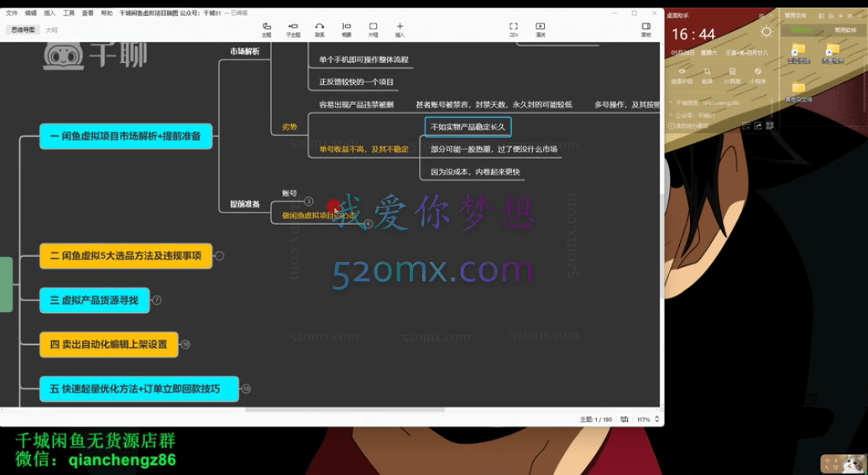Switch to the 大纲 outline tab
This screenshot has height=475, width=868.
[x=51, y=30]
